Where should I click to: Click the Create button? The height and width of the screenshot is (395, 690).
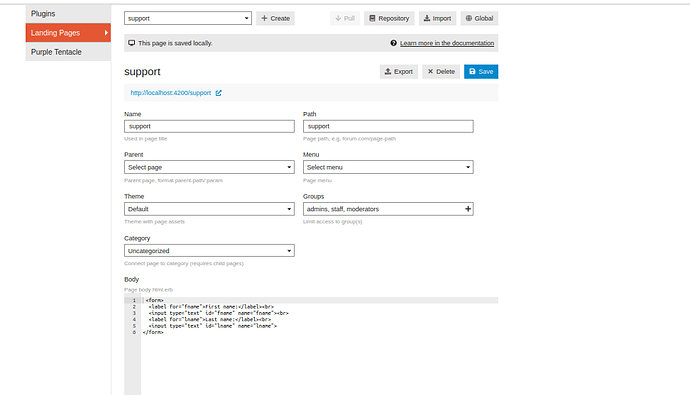point(275,18)
